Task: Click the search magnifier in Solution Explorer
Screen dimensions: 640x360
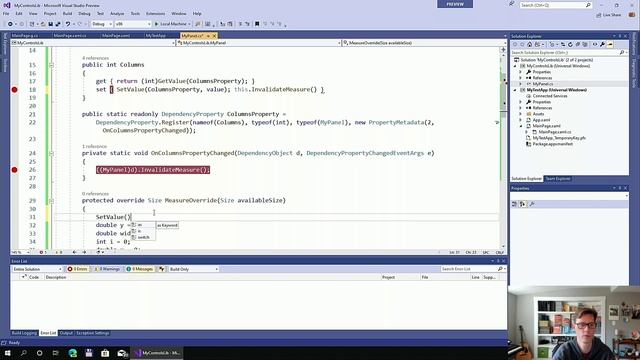Action: [x=622, y=53]
